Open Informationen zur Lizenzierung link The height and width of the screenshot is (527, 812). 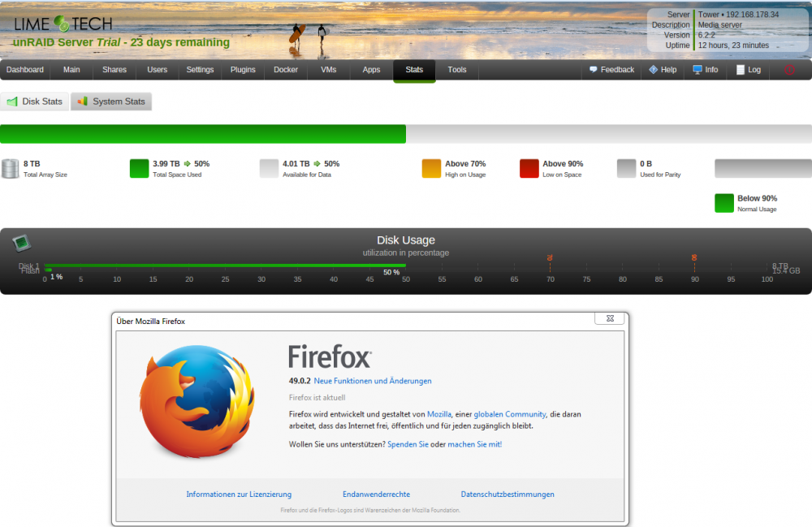click(x=239, y=495)
